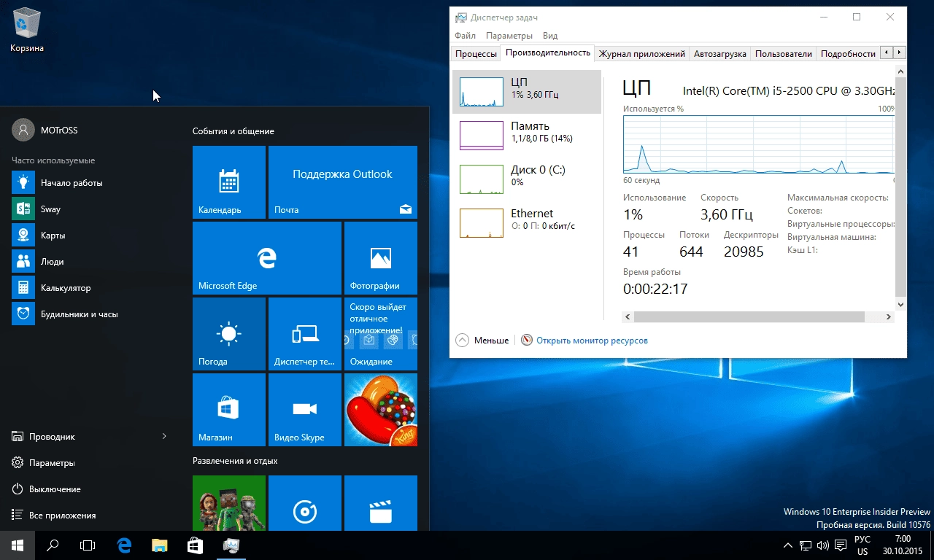Click the horizontal scrollbar in CPU panel
This screenshot has width=934, height=560.
click(749, 317)
